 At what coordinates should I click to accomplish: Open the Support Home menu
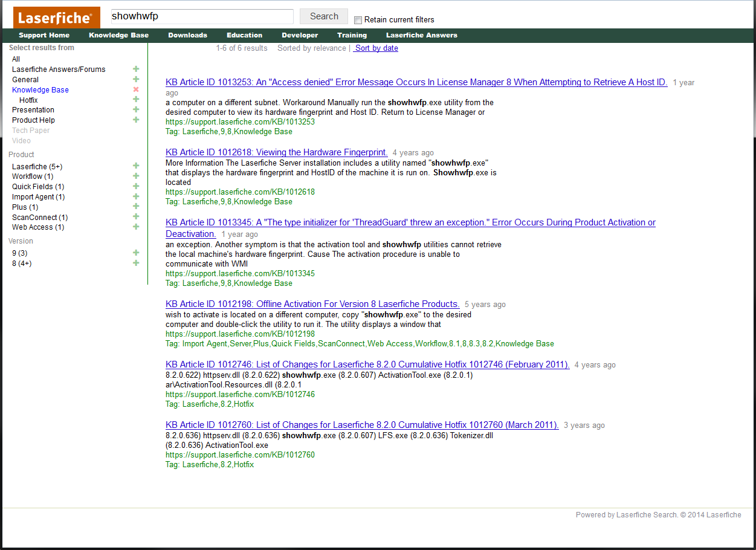tap(44, 35)
